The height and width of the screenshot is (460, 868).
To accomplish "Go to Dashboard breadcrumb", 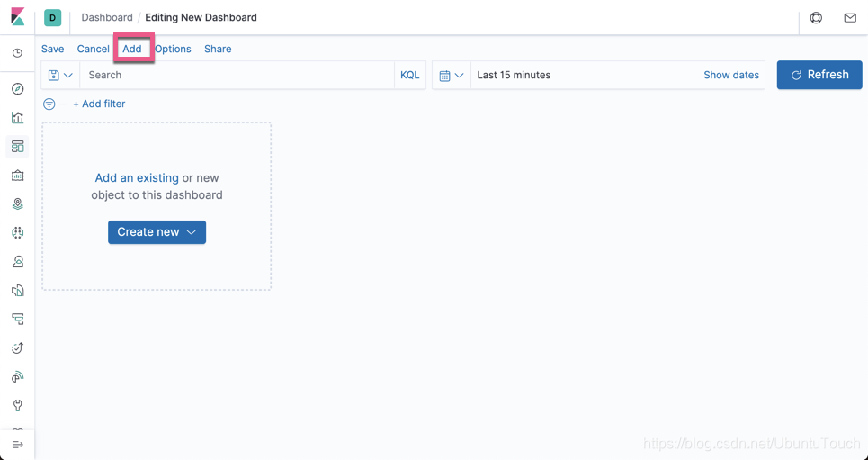I will [107, 17].
